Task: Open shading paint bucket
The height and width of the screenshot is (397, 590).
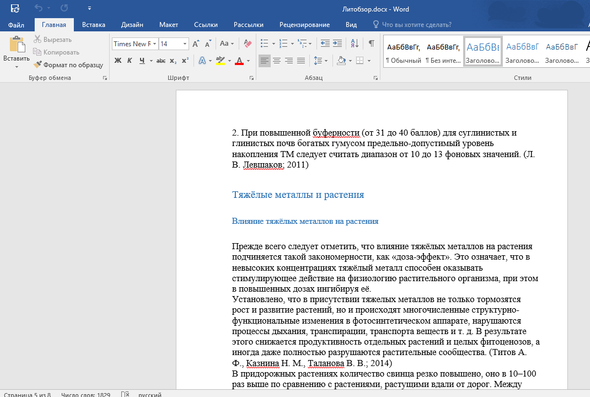Action: point(341,61)
